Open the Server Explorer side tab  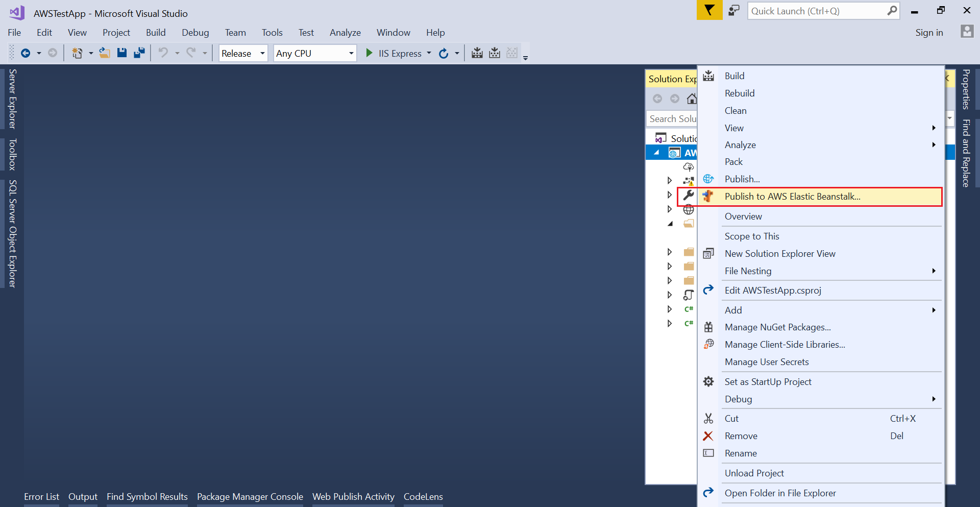coord(13,99)
